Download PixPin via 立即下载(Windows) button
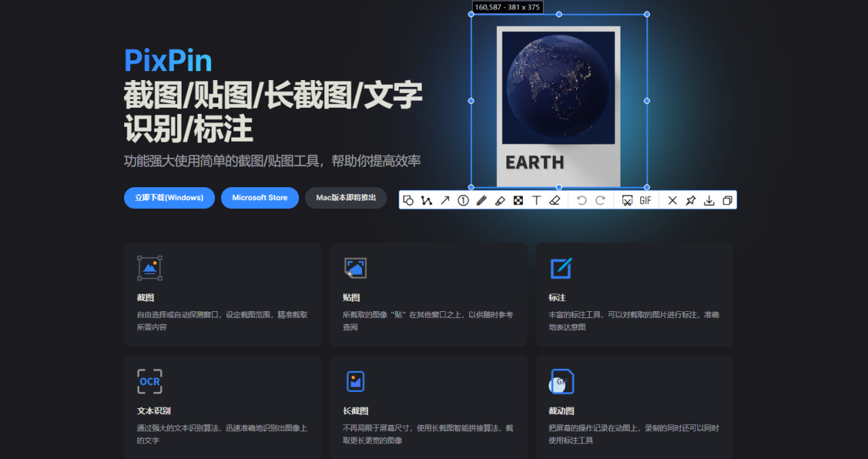868x459 pixels. (x=170, y=198)
